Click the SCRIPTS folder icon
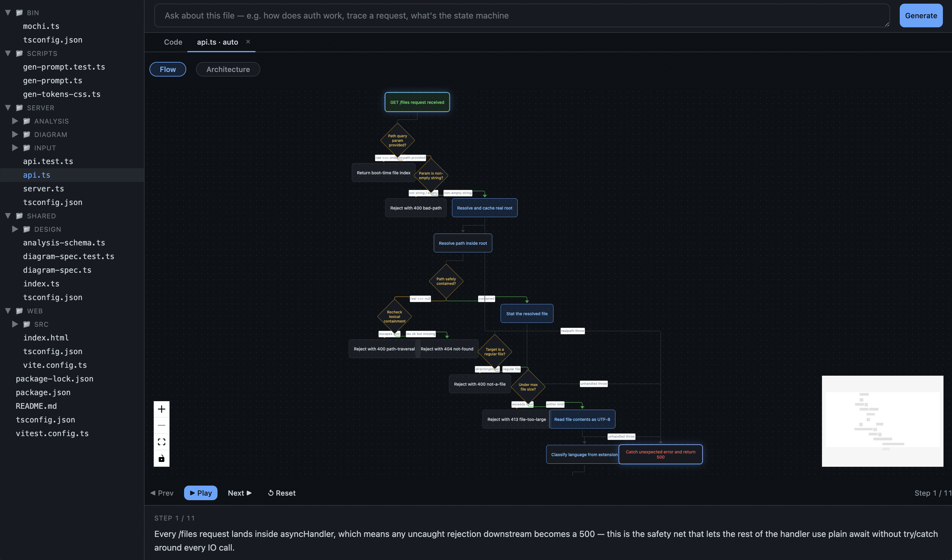The width and height of the screenshot is (952, 560). (x=19, y=54)
